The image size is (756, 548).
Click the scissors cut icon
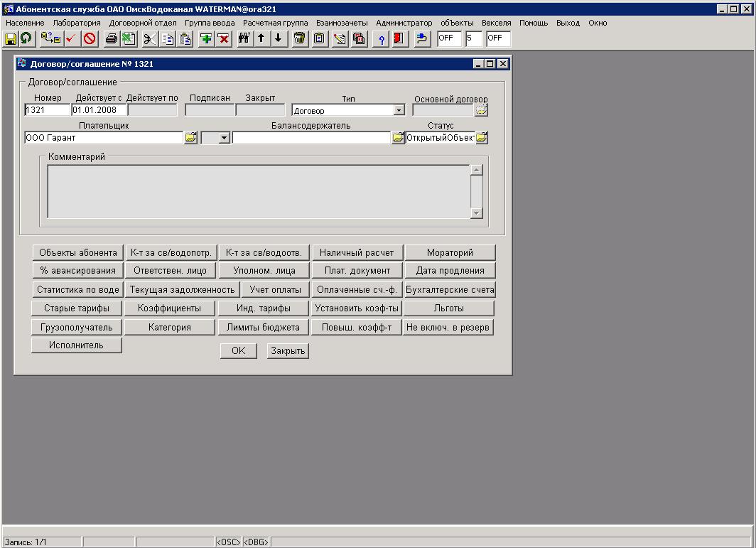[x=149, y=39]
